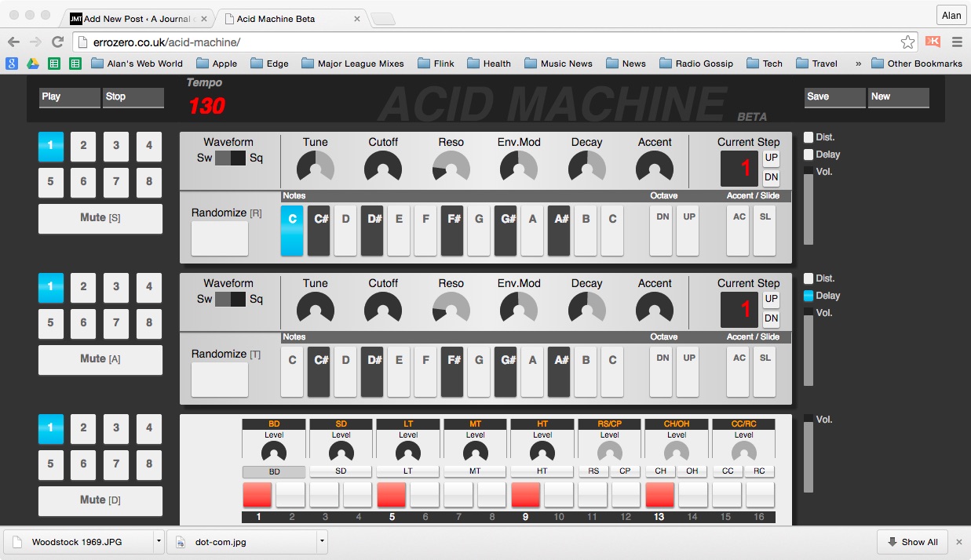
Task: Click the Save button
Action: 835,97
